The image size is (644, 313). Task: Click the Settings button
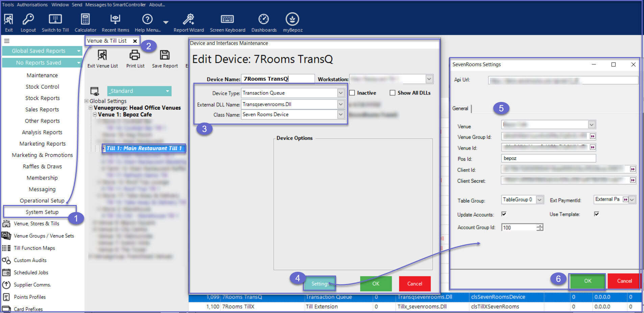319,284
